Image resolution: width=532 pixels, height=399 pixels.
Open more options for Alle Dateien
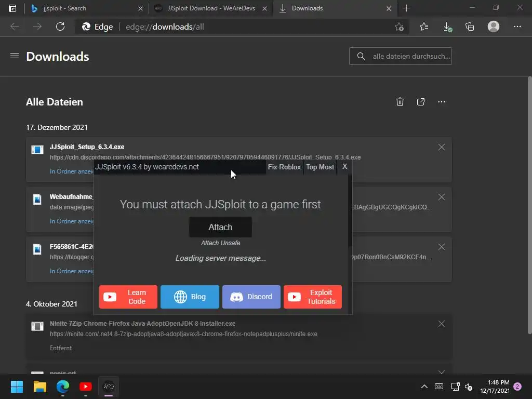[442, 102]
